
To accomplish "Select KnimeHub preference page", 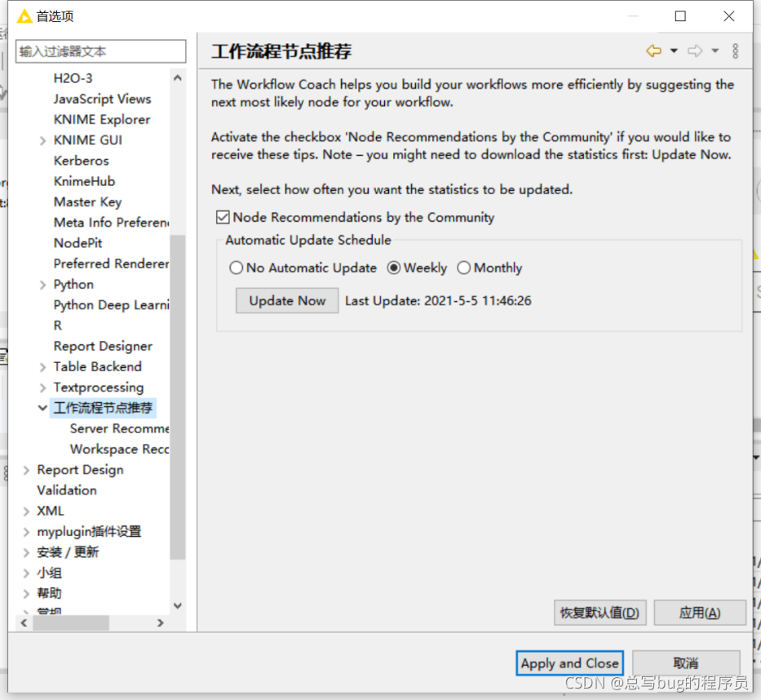I will (85, 182).
